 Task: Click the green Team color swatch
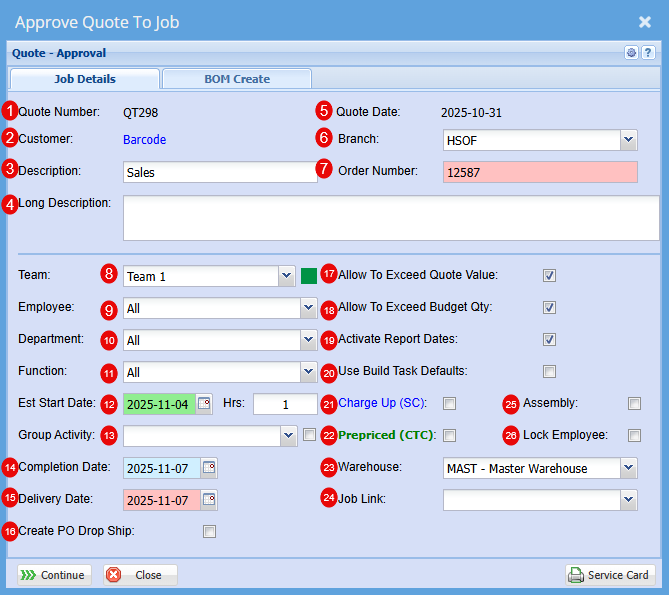coord(309,276)
